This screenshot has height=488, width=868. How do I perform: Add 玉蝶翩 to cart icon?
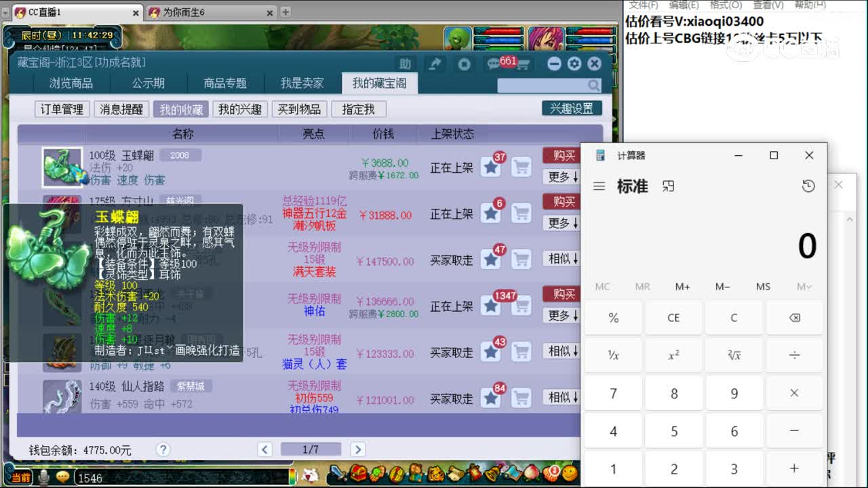(521, 167)
